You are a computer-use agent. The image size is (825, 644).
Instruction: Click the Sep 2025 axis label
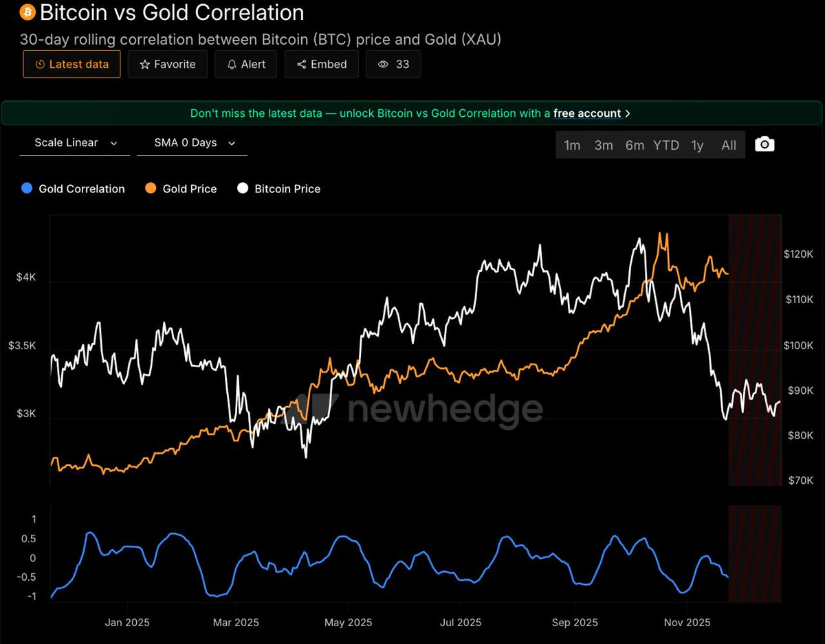tap(574, 623)
